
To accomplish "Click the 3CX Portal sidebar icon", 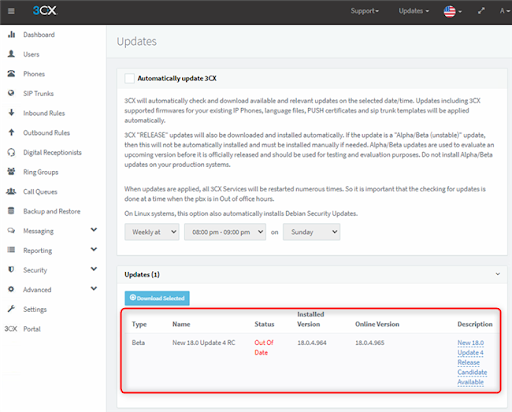I will pyautogui.click(x=11, y=329).
